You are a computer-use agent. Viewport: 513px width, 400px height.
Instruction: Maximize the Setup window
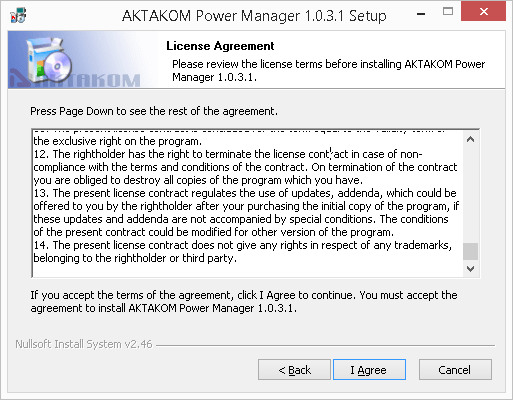tap(448, 12)
